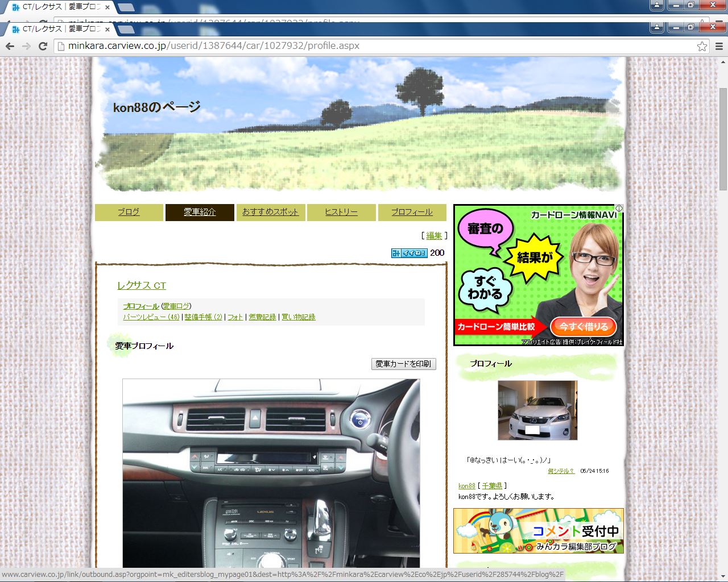728x582 pixels.
Task: Open the 燃費記録 link
Action: point(262,317)
